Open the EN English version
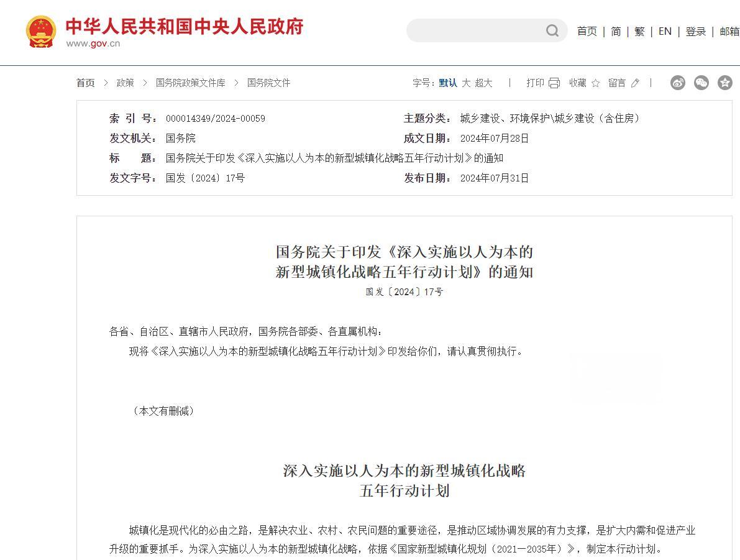This screenshot has height=560, width=740. tap(665, 32)
